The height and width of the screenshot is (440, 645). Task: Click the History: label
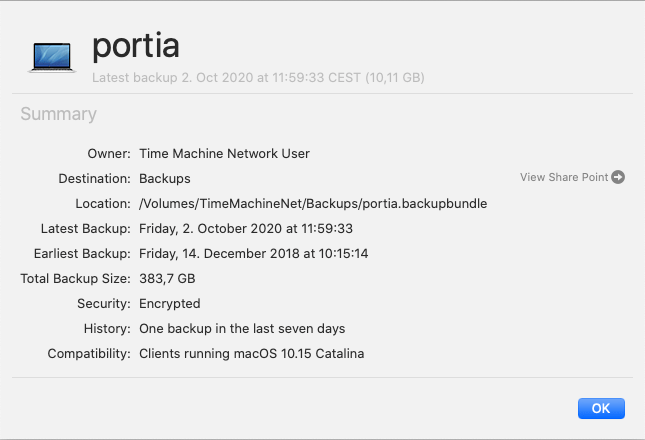107,329
